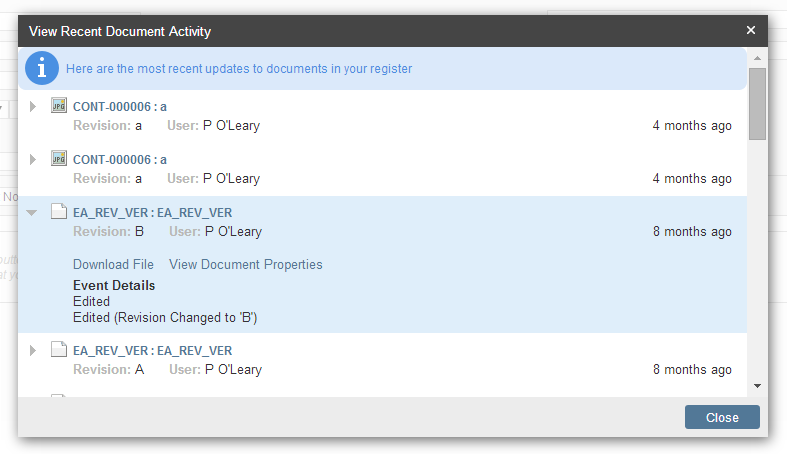787x454 pixels.
Task: Click document icon of EA_REV_VER revision A
Action: pos(59,350)
